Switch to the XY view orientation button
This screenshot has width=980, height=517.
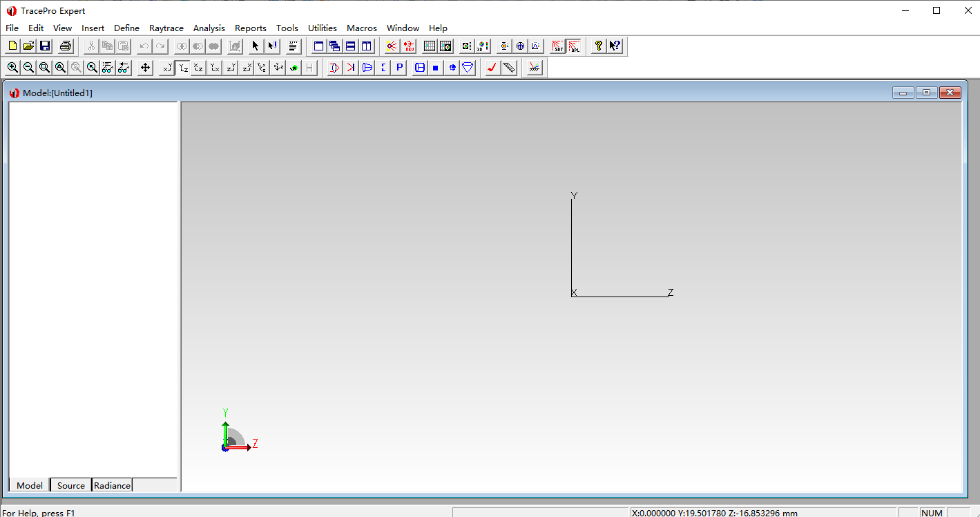coord(167,67)
